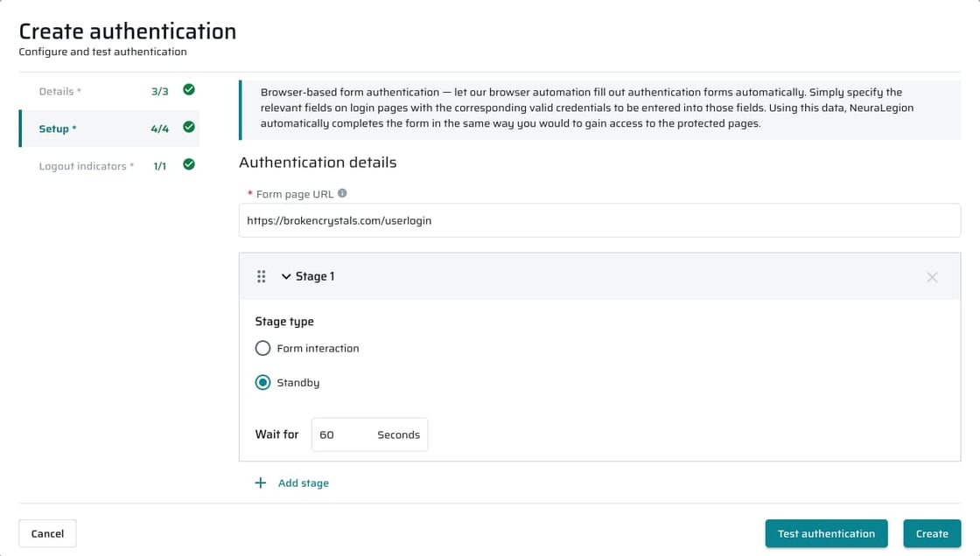The height and width of the screenshot is (556, 980).
Task: Click the green checkmark beside Logout indicators
Action: 189,165
